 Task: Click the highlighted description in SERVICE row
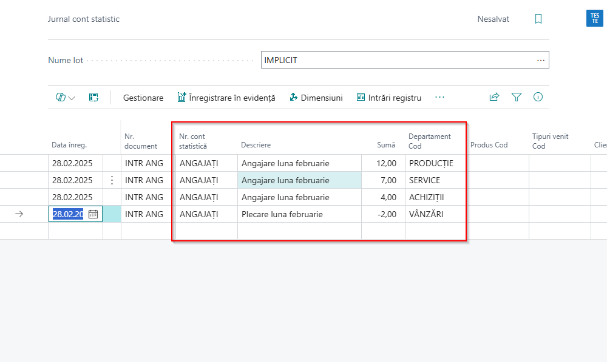(300, 180)
